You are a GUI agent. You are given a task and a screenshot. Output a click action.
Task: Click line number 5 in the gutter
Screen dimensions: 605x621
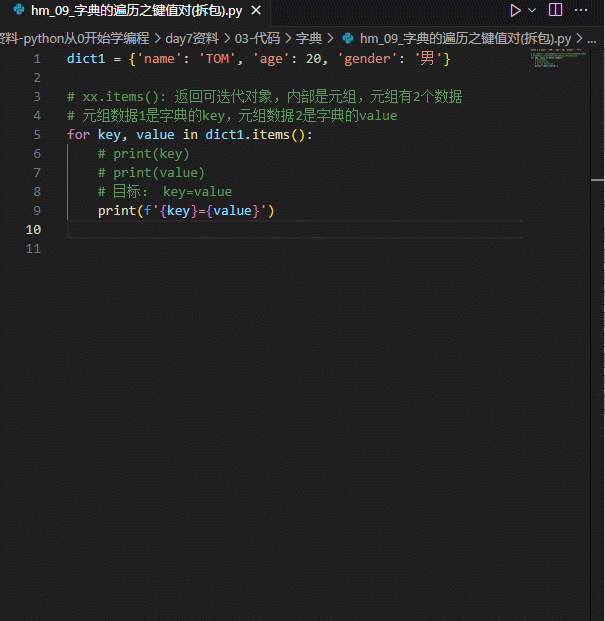[37, 135]
